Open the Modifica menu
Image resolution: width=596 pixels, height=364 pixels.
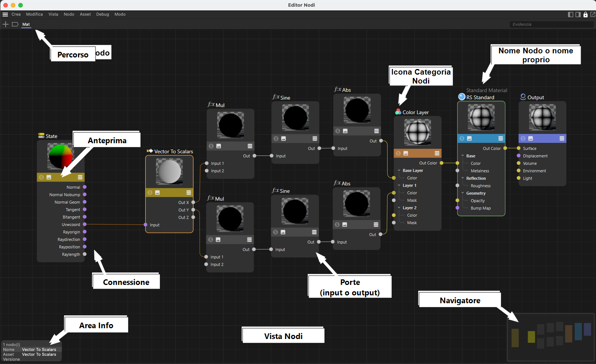point(34,15)
